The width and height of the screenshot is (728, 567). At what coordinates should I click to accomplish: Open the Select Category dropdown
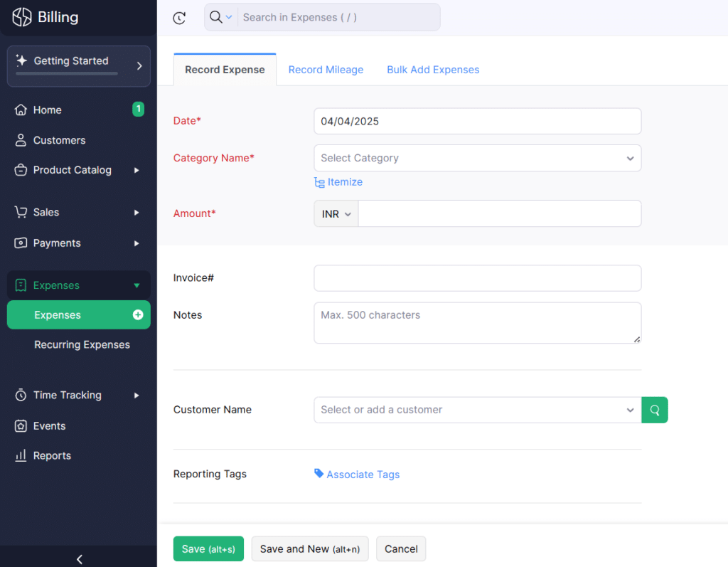pyautogui.click(x=477, y=158)
